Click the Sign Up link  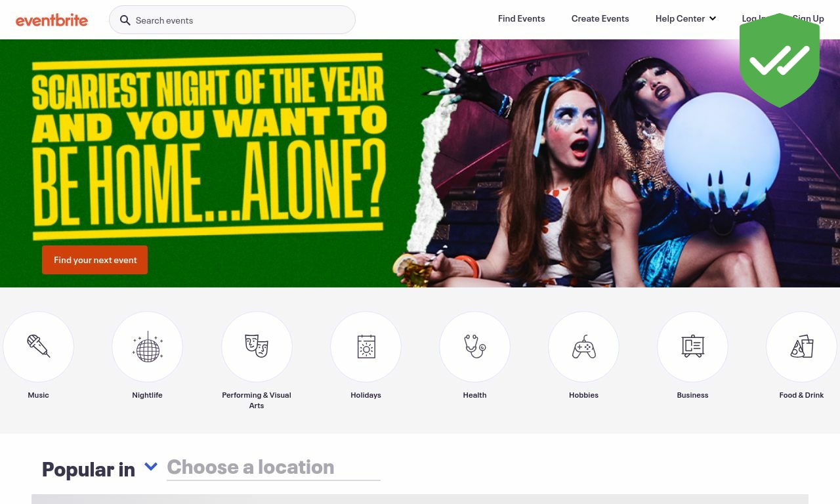pos(808,18)
